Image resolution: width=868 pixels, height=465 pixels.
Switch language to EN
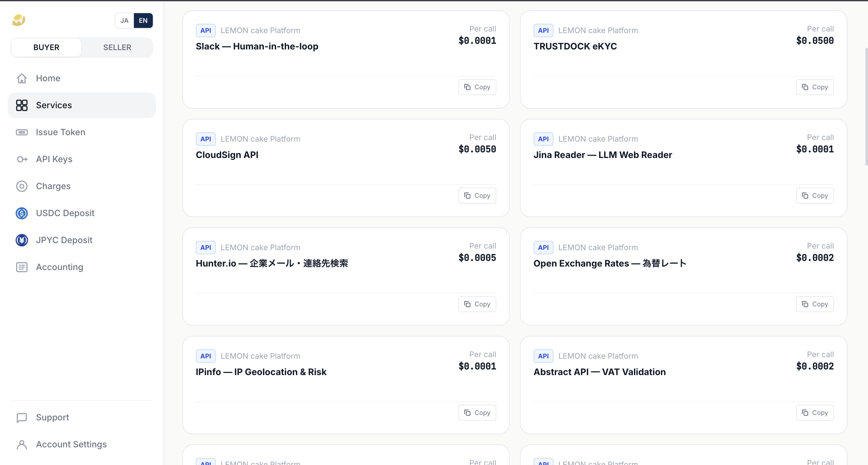pos(143,21)
